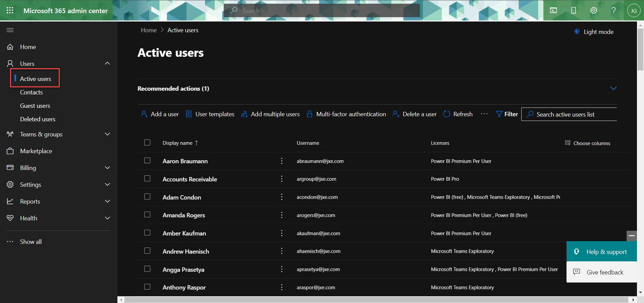Click the top Search box
This screenshot has width=644, height=303.
tap(322, 10)
